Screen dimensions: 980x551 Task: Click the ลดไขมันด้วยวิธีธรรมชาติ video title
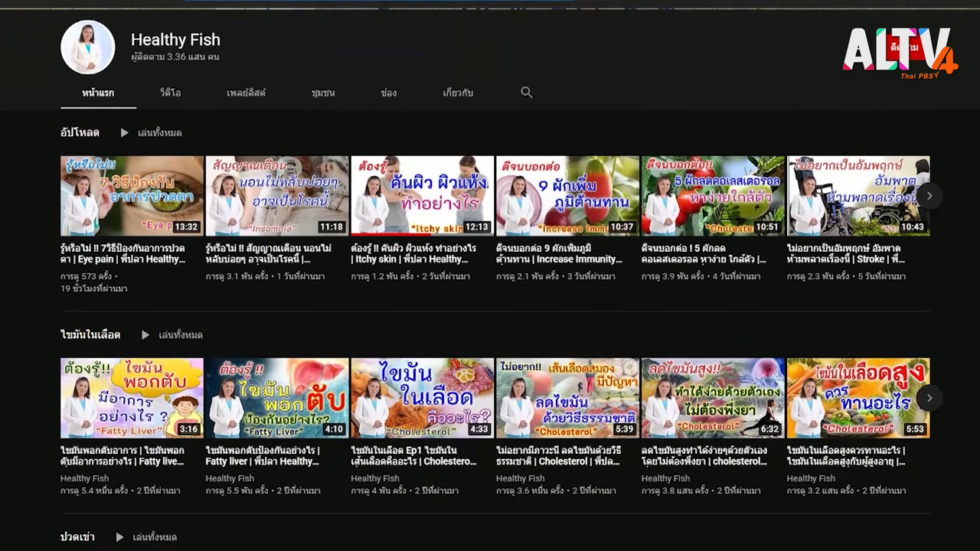[558, 456]
